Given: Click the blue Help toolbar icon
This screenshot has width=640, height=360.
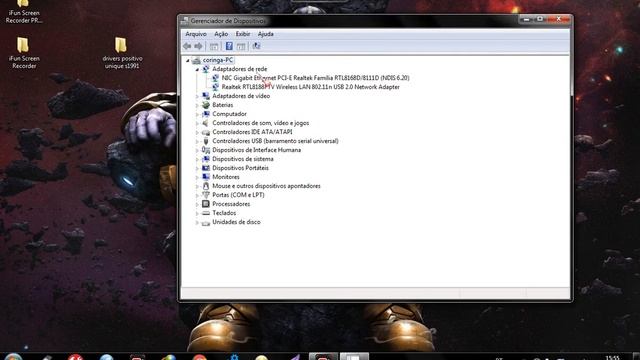Looking at the screenshot, I should [229, 46].
